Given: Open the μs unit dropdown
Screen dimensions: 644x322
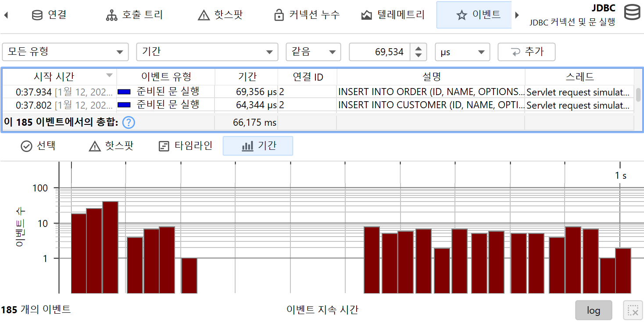Looking at the screenshot, I should [x=462, y=52].
